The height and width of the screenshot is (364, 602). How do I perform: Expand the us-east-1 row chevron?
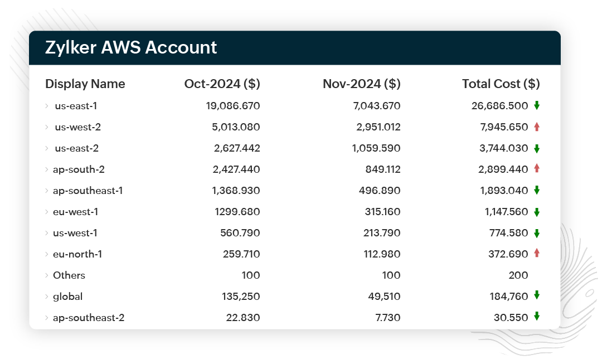[47, 106]
